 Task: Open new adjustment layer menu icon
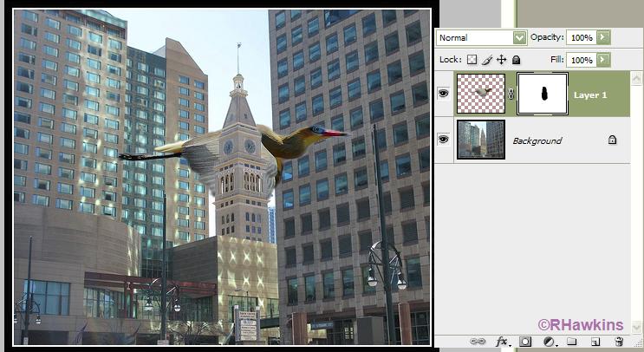click(550, 342)
